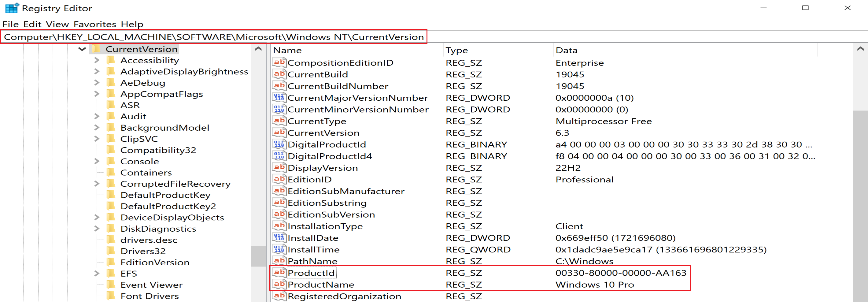Expand the AppCompatFlags key

click(97, 94)
